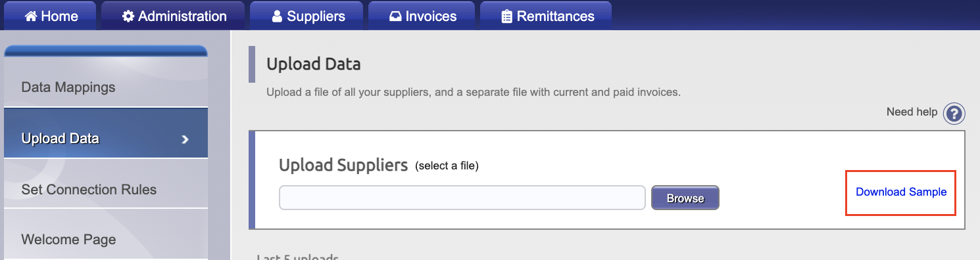Click the gear icon beside Administration
The width and height of the screenshot is (980, 260).
[x=128, y=16]
